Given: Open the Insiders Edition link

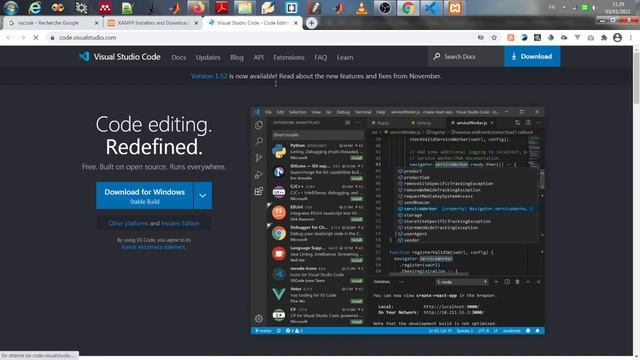Looking at the screenshot, I should click(180, 223).
